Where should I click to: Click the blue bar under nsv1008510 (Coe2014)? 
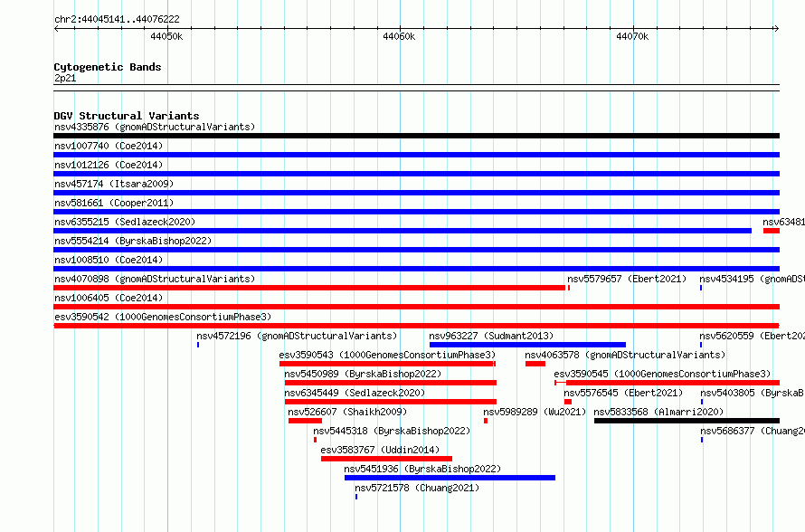pos(416,269)
